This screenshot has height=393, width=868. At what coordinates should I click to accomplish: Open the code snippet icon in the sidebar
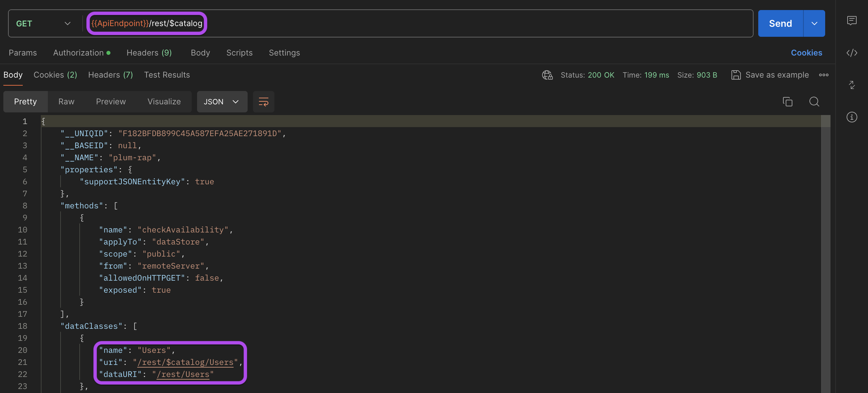pos(852,53)
